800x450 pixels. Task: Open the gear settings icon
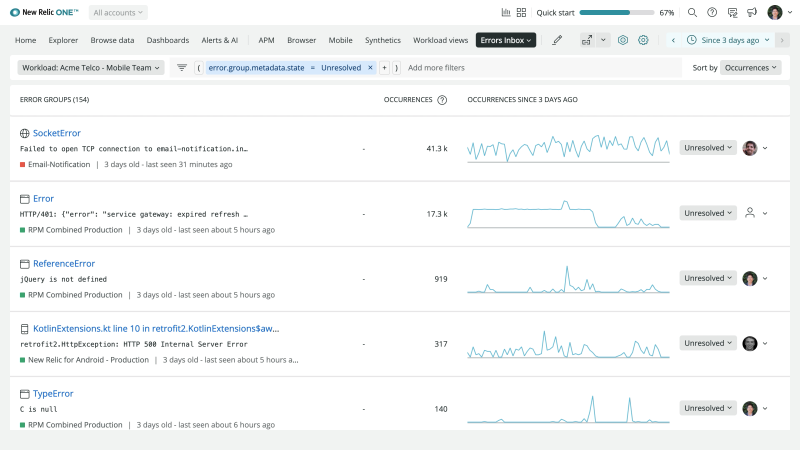click(x=643, y=40)
